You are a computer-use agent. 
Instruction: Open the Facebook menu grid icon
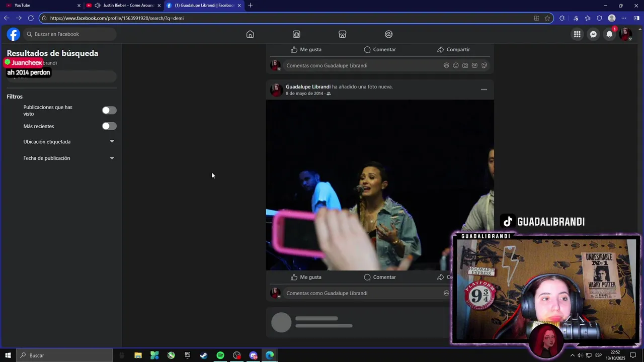point(577,34)
